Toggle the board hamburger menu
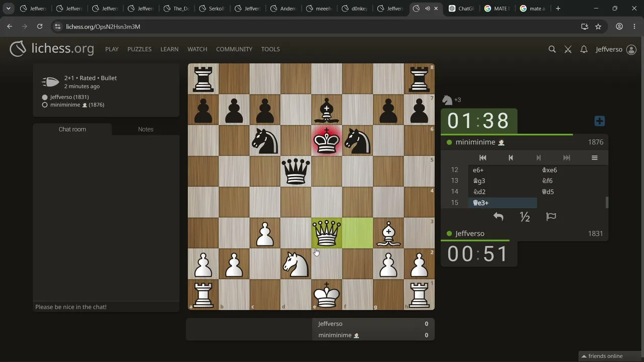The width and height of the screenshot is (644, 362). point(594,158)
